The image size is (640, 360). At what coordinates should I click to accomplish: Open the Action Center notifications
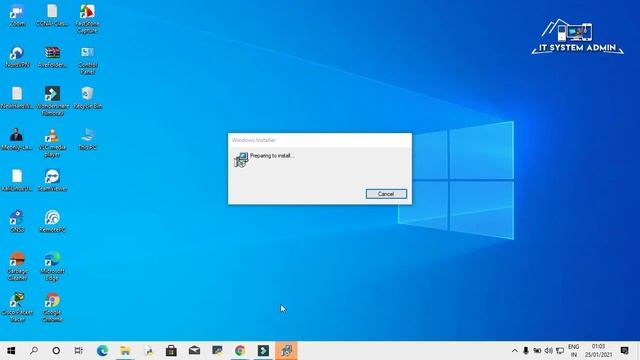coord(624,351)
